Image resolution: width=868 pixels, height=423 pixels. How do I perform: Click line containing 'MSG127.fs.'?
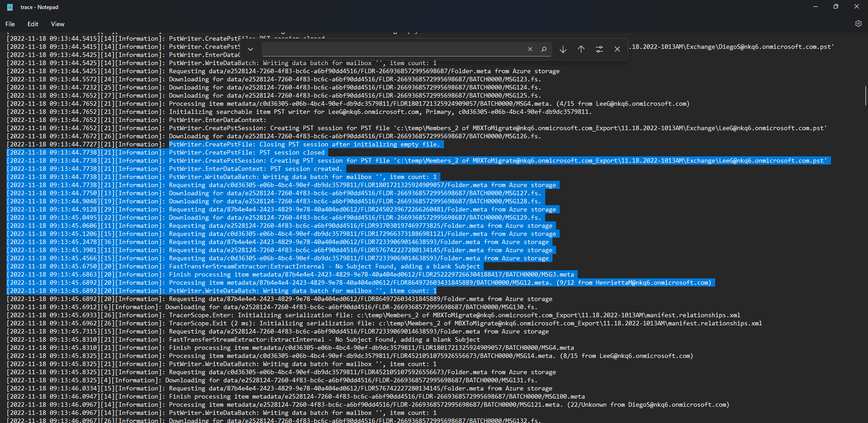pos(274,193)
